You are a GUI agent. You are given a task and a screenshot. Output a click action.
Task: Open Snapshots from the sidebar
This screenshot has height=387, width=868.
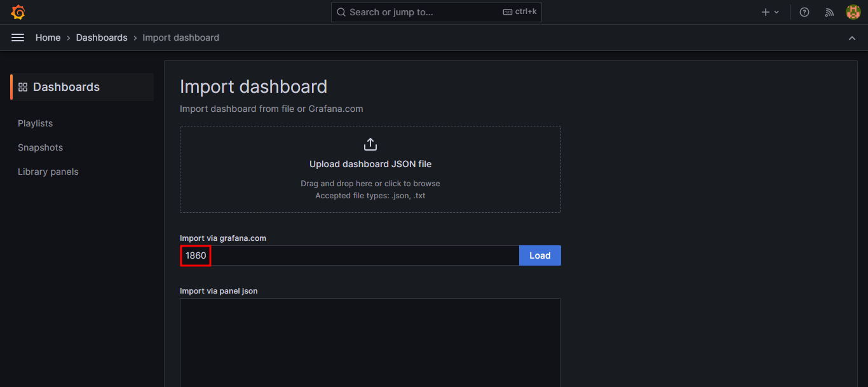tap(40, 147)
